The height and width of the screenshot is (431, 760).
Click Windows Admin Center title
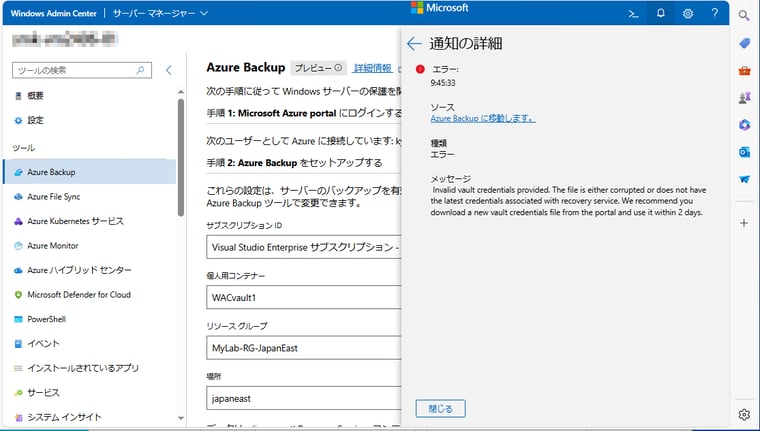click(x=53, y=14)
